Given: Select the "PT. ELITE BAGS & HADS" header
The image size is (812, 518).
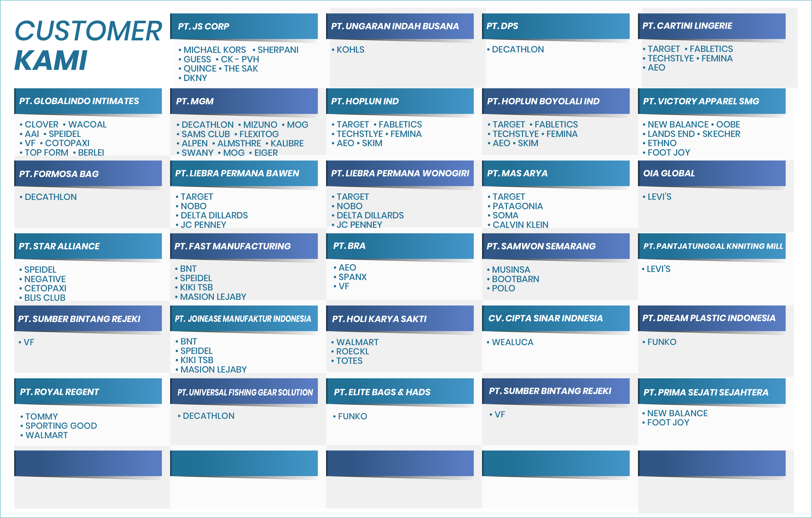Looking at the screenshot, I should coord(400,391).
